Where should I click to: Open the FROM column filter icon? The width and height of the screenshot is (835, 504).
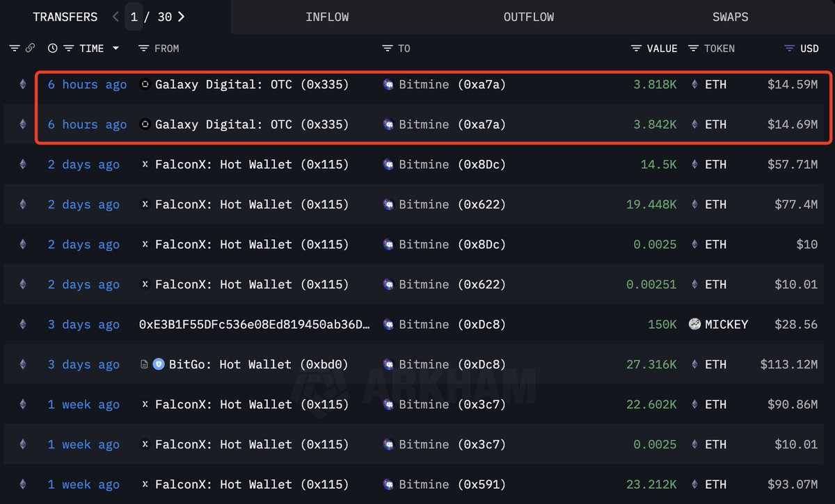pos(143,48)
